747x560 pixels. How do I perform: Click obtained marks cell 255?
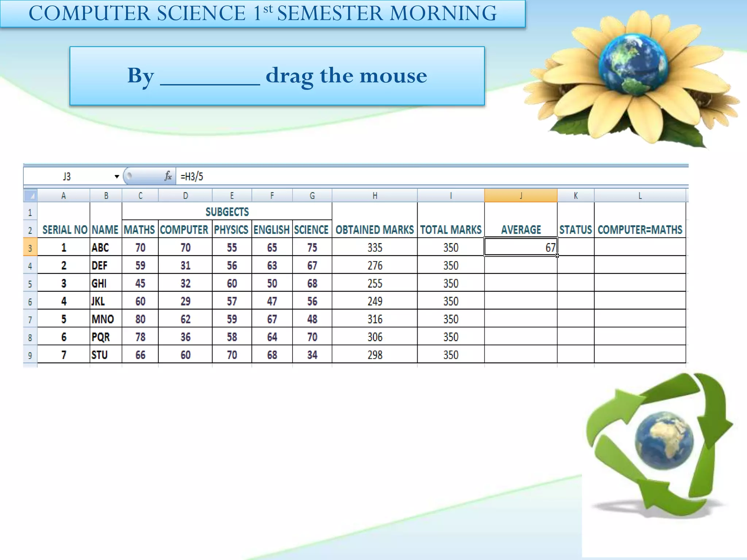(x=375, y=283)
